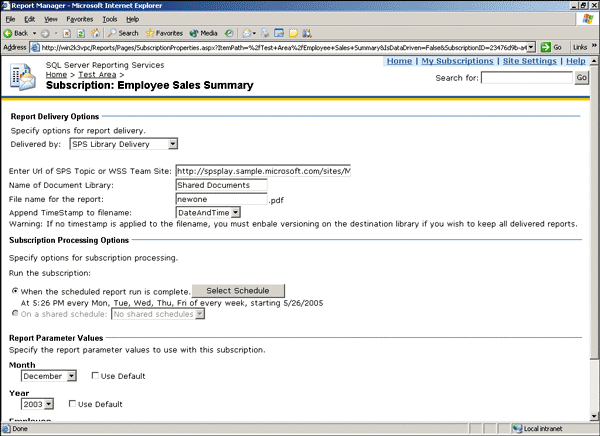The height and width of the screenshot is (436, 600).
Task: Open the Tools menu
Action: pyautogui.click(x=109, y=19)
